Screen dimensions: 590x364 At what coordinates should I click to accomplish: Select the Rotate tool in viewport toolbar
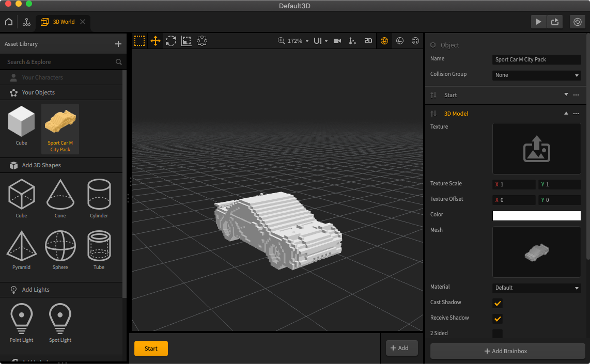(171, 41)
